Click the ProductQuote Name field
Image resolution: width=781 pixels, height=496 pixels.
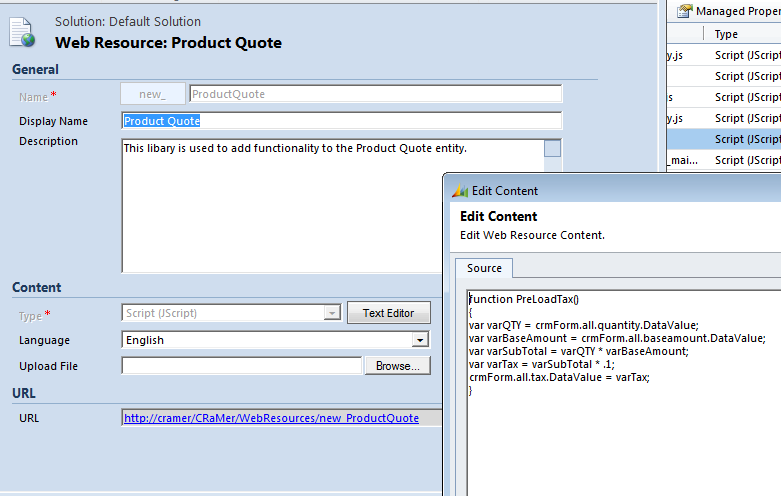click(x=374, y=94)
